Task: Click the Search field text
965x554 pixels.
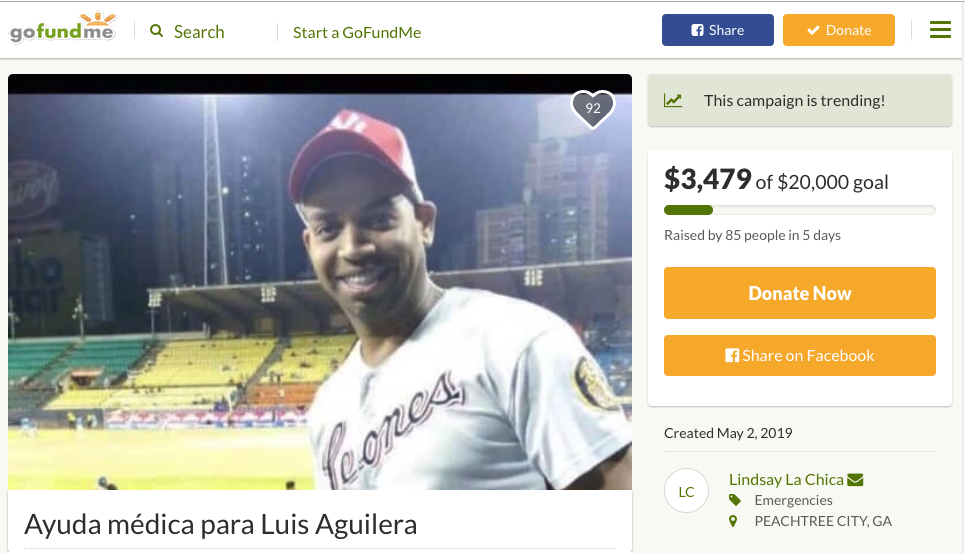Action: click(199, 32)
